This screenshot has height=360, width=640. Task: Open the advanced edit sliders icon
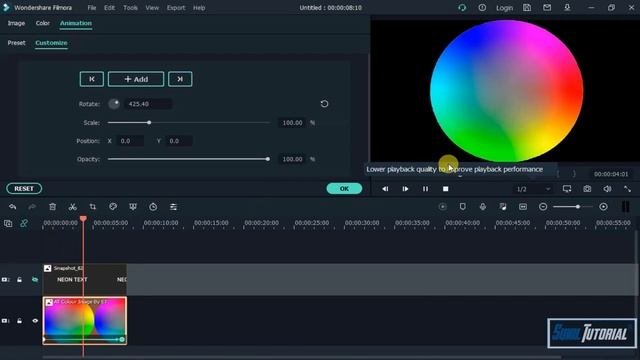pos(173,207)
